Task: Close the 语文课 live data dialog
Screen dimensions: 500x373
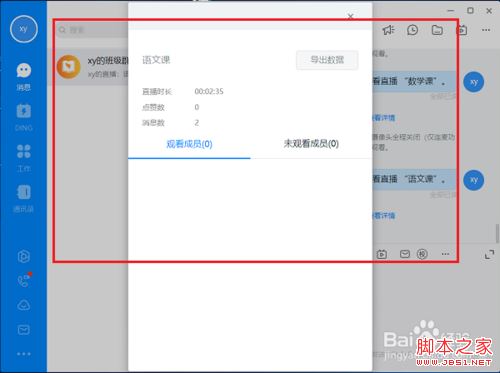Action: [x=350, y=16]
